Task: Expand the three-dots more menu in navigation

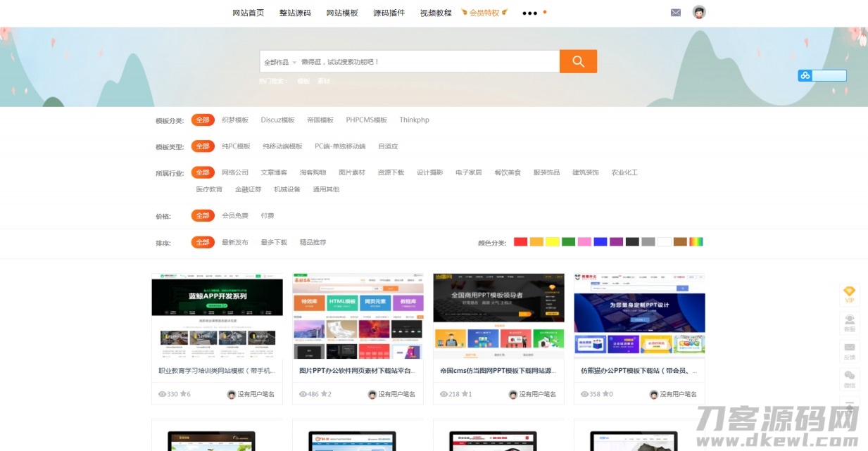Action: click(530, 13)
